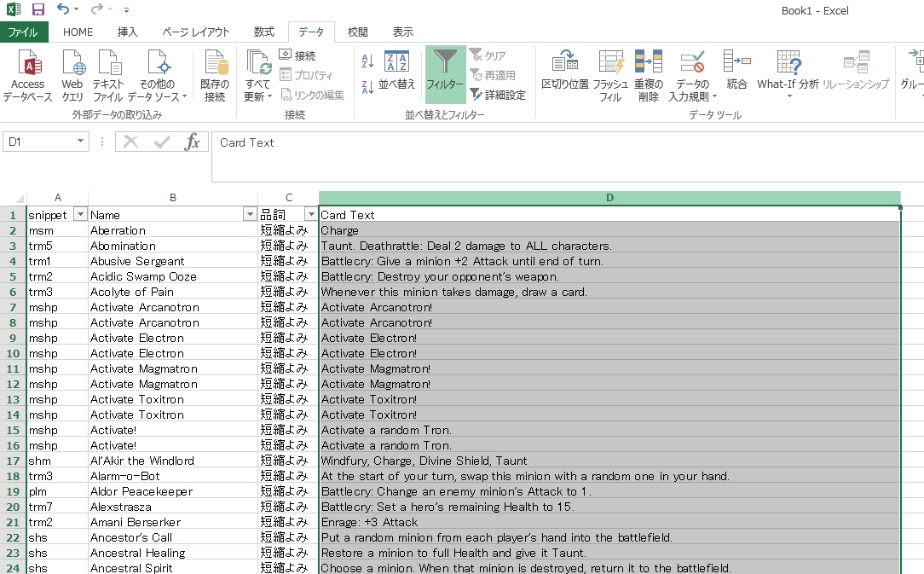The image size is (924, 574).
Task: Select cell 'Windfury, Charge, Divine Shield, Taunt'
Action: point(609,461)
